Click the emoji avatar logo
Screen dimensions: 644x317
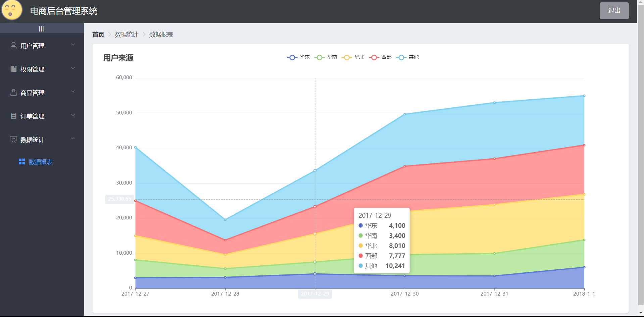tap(12, 10)
